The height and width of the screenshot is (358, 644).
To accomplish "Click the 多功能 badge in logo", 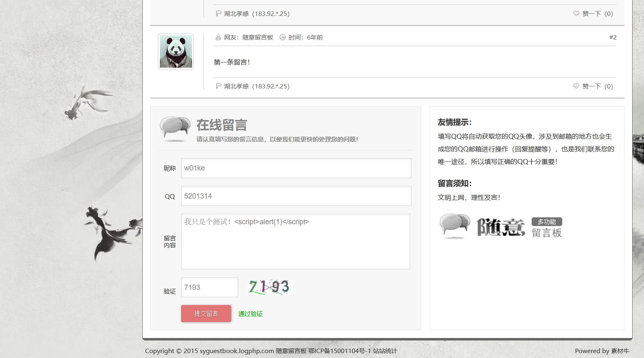I will point(547,221).
